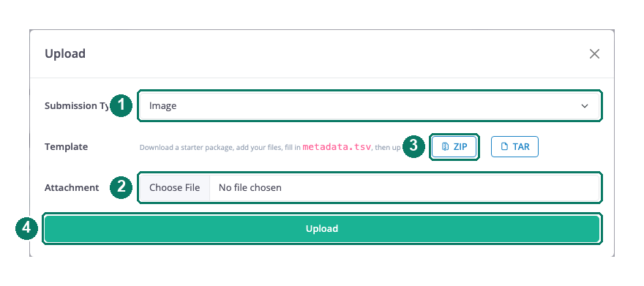
Task: Click the metadata.tsv filename text
Action: coord(337,147)
